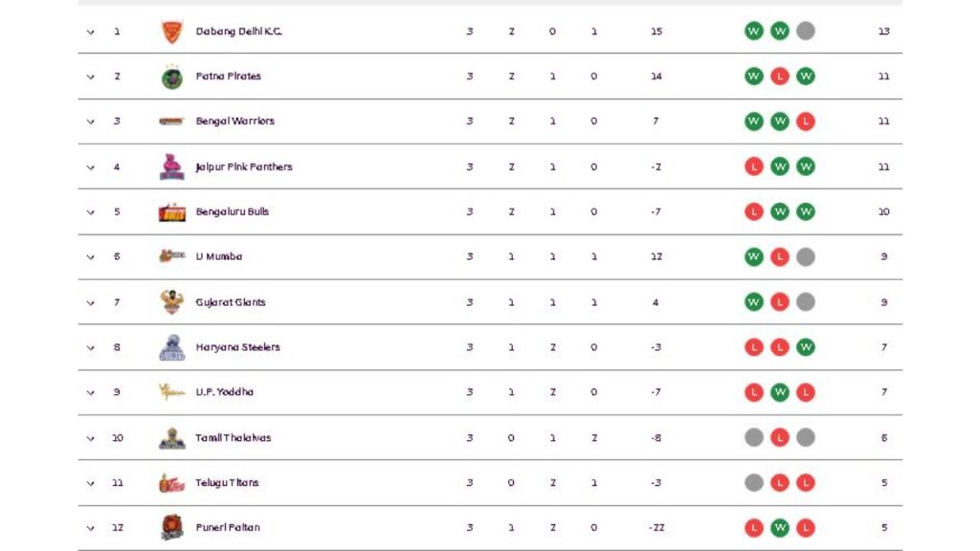The height and width of the screenshot is (551, 980).
Task: Click Haryana Steelers' green win form badge
Action: [x=806, y=347]
